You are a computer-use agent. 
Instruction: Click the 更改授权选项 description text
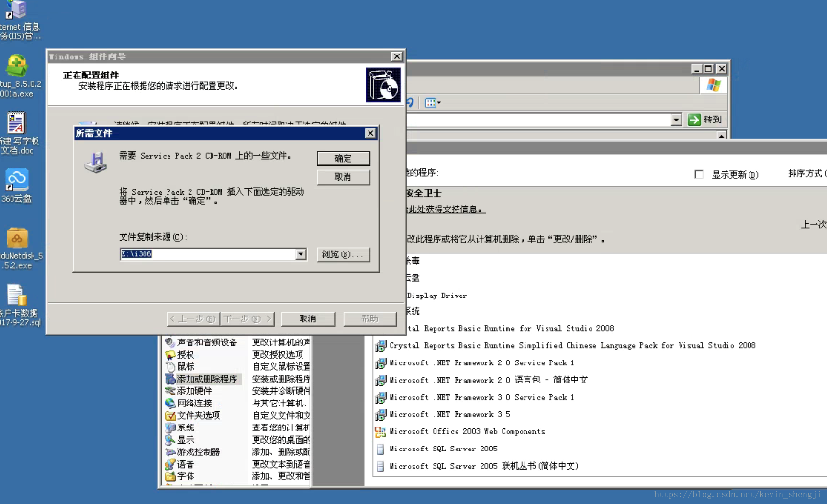[x=278, y=354]
